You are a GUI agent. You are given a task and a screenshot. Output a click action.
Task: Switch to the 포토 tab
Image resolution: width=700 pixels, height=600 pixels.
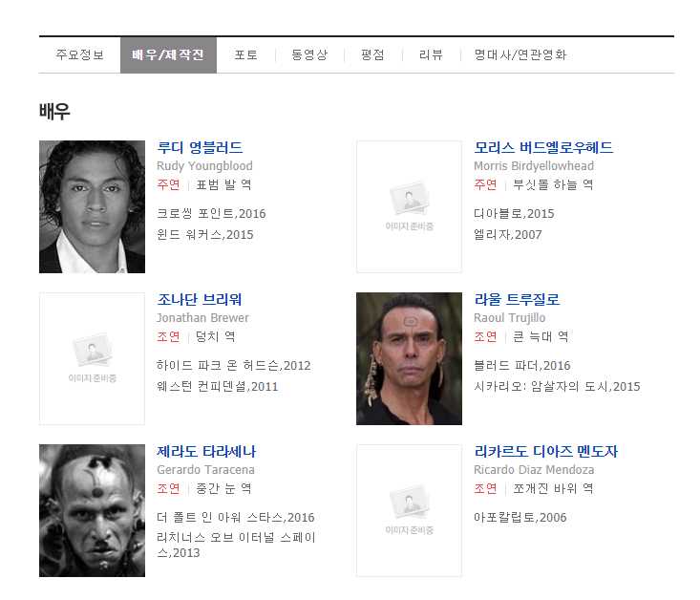(246, 55)
